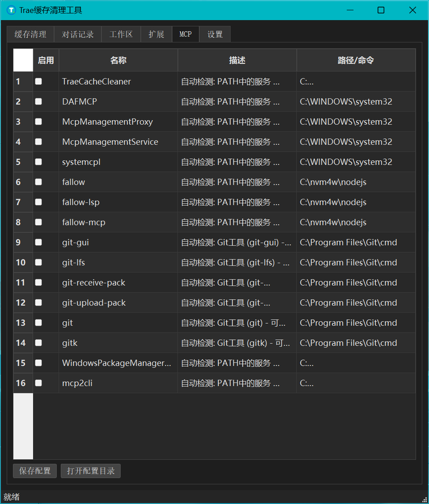Click the git-receive-pack name cell
Viewport: 429px width, 504px height.
(119, 282)
